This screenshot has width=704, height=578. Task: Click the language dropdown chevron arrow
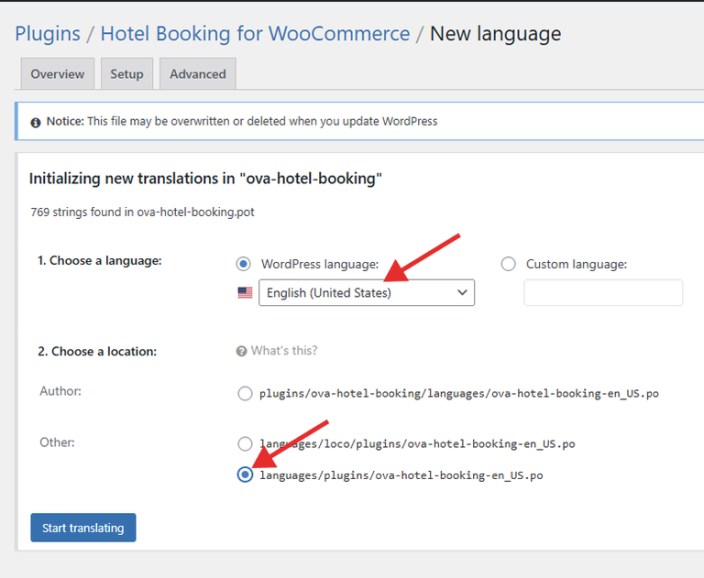[x=461, y=293]
